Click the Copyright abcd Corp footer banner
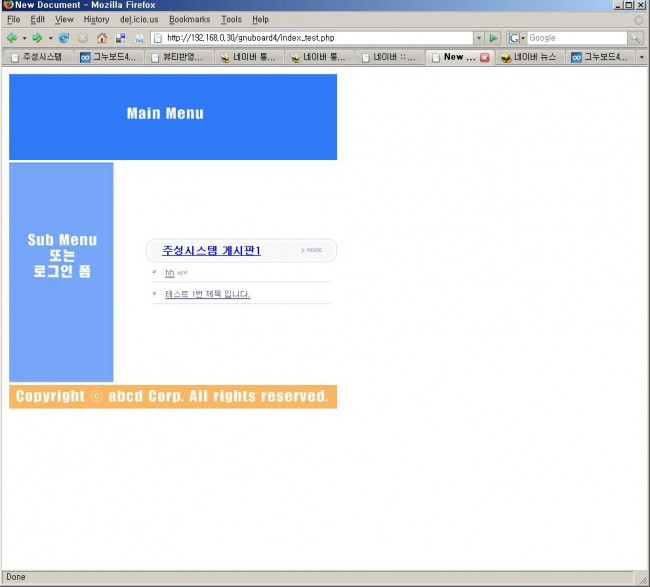 pyautogui.click(x=173, y=397)
